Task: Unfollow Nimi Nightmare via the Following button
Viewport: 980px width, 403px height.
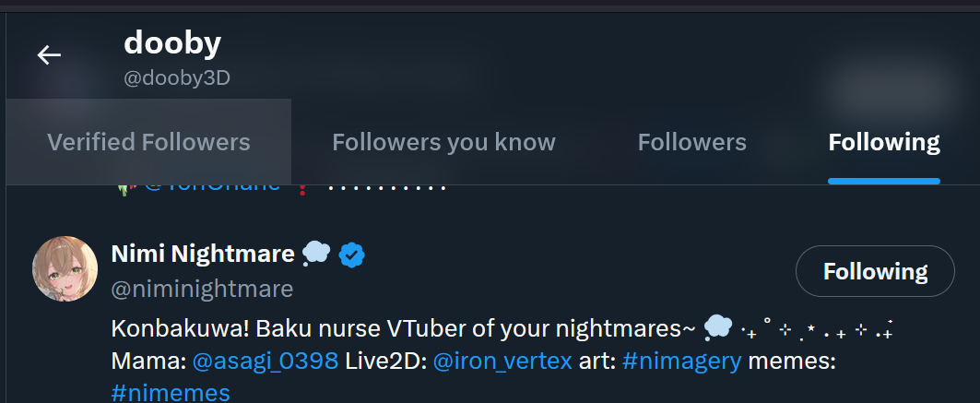Action: (x=875, y=271)
